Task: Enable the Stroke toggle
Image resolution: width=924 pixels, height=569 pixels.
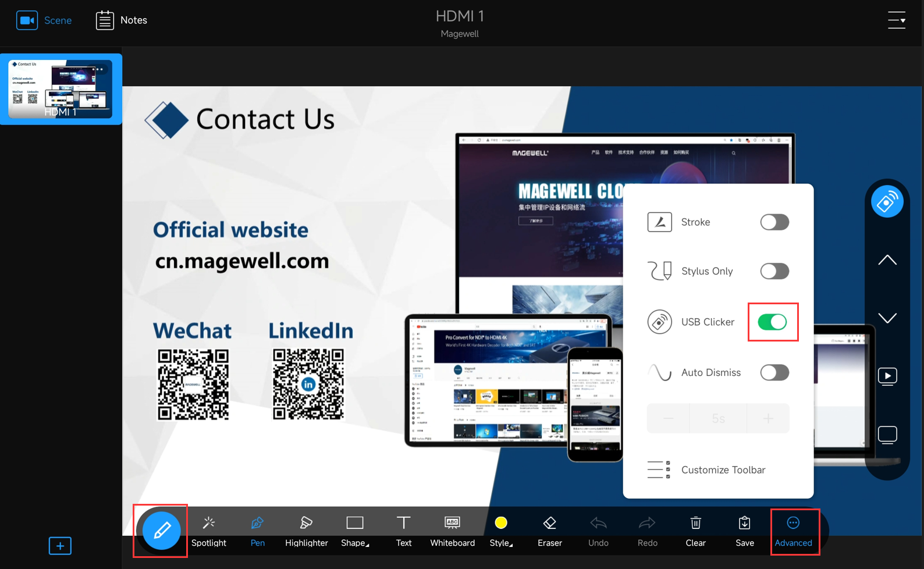Action: point(774,222)
